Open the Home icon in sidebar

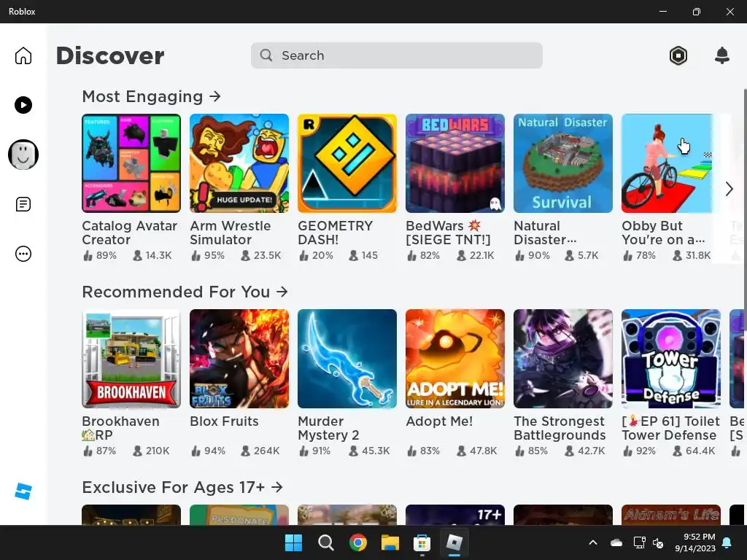(23, 55)
